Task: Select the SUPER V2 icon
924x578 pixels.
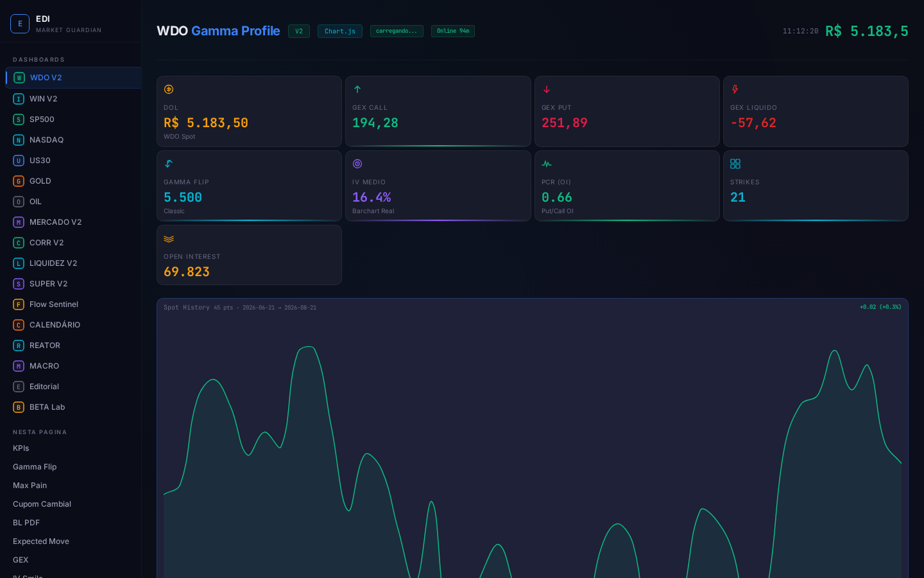Action: click(19, 284)
